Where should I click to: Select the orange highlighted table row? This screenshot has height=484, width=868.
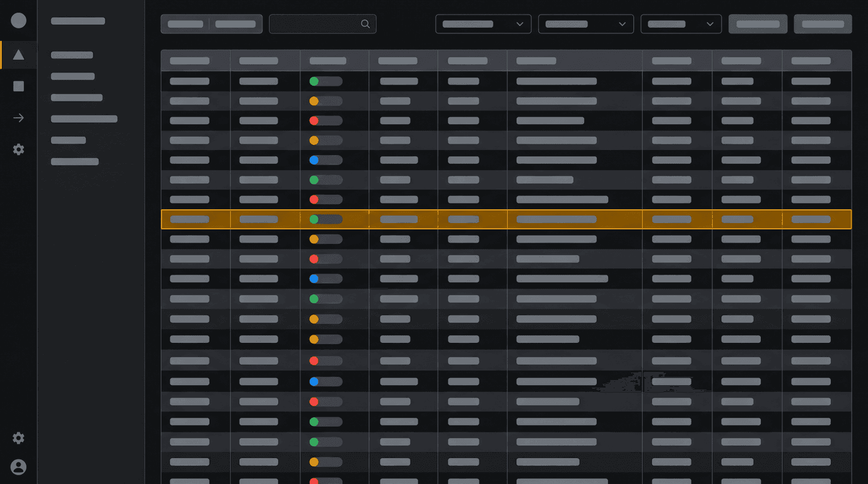coord(506,219)
